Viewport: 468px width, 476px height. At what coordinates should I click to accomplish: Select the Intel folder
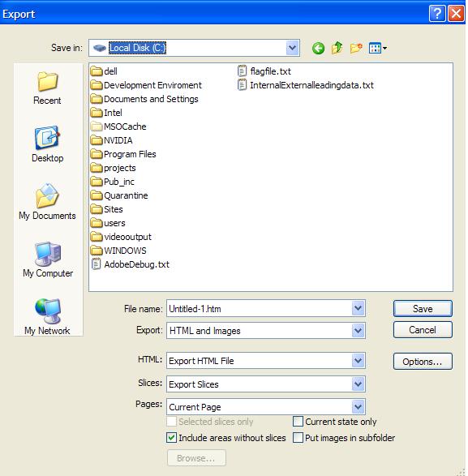tap(106, 113)
